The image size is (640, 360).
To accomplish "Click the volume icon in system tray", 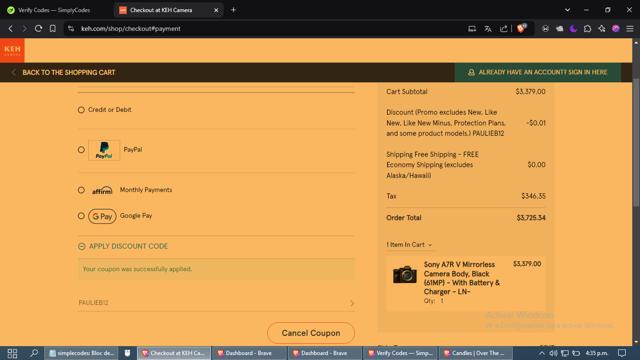I will [x=553, y=353].
